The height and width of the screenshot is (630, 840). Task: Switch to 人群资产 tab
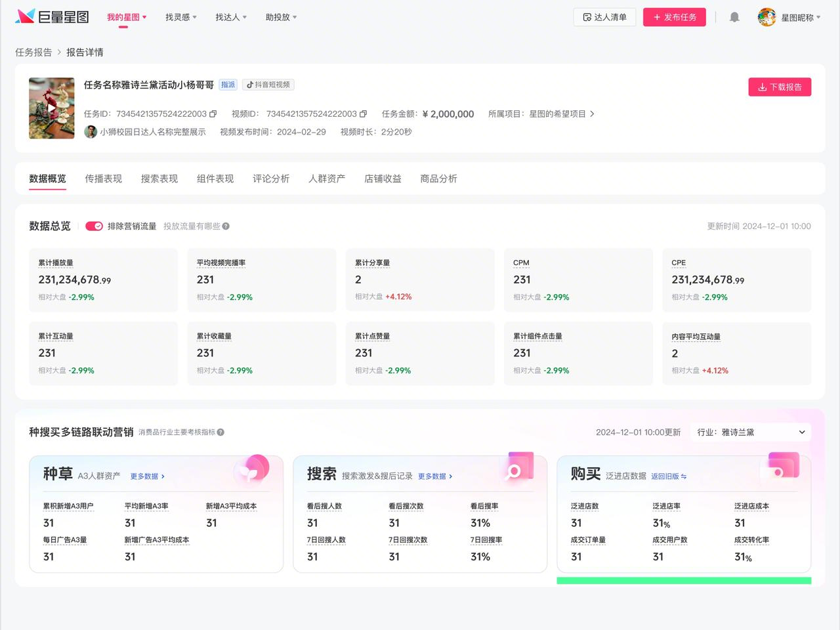click(327, 178)
